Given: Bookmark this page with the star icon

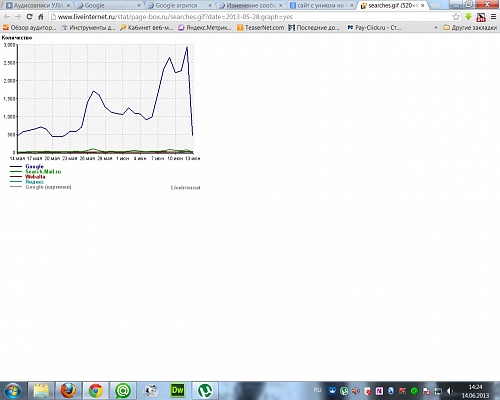Looking at the screenshot, I should pyautogui.click(x=456, y=17).
